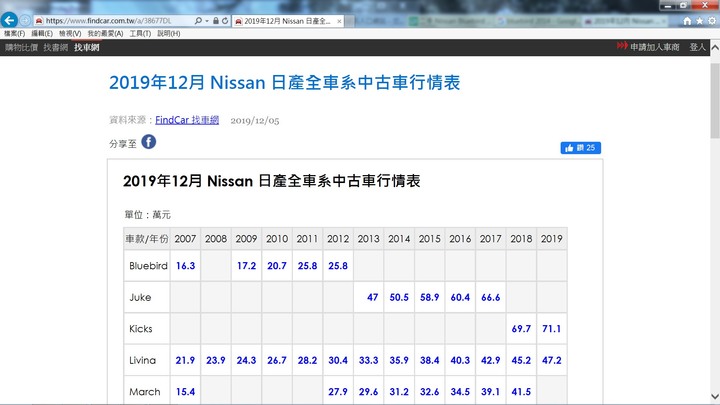The height and width of the screenshot is (405, 720).
Task: Click the 2019 column header
Action: pyautogui.click(x=551, y=239)
